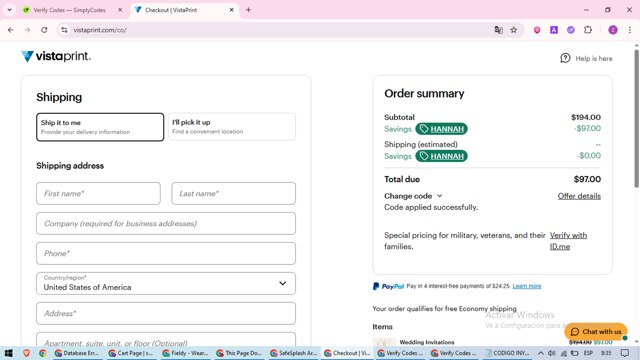View site information icon in address bar
The height and width of the screenshot is (360, 640).
click(x=64, y=30)
